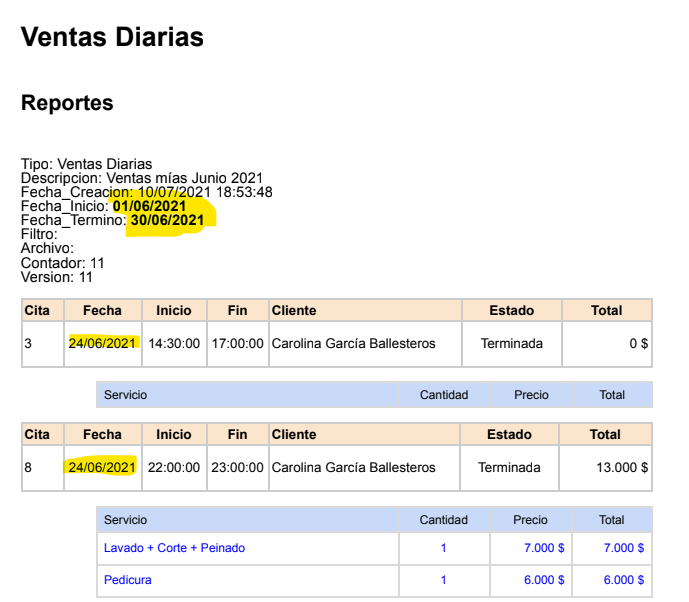Open the Pedicura service link

click(128, 580)
